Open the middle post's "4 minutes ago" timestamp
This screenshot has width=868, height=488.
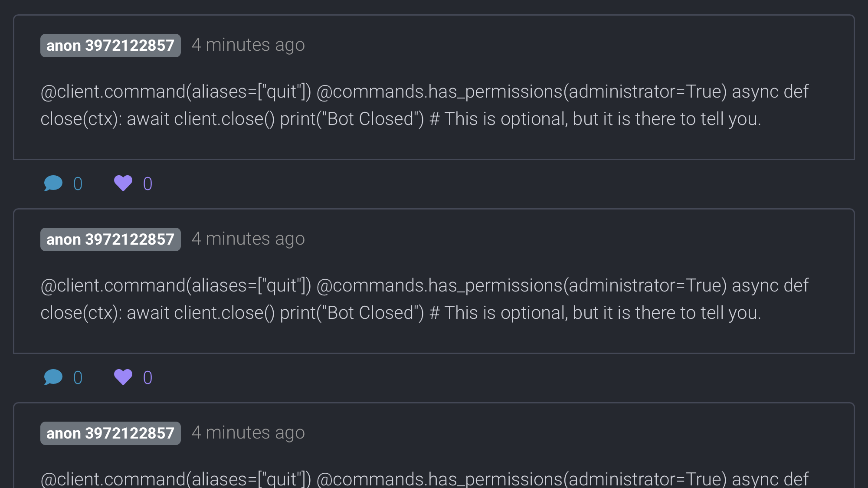[x=248, y=239]
